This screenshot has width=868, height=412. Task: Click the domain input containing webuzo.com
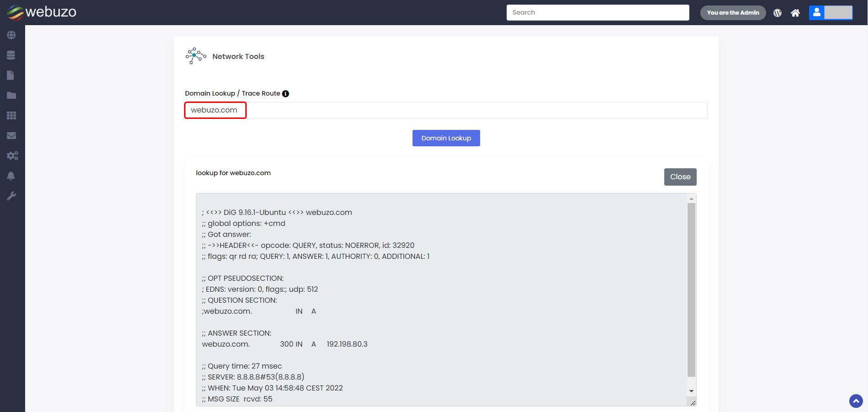pos(445,110)
